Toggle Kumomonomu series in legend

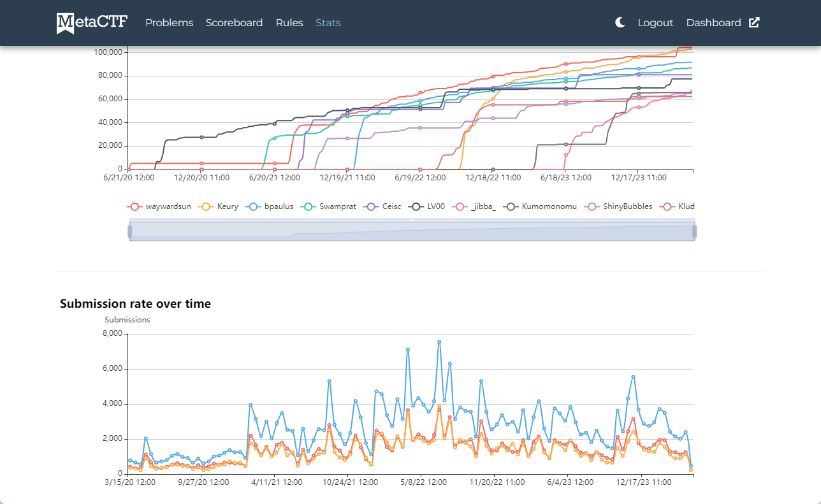click(x=541, y=206)
